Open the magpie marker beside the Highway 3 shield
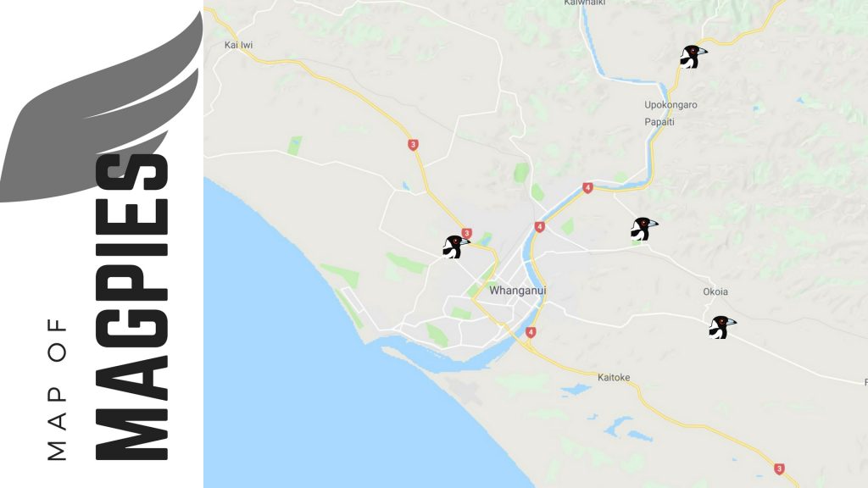Screen dimensions: 868x488 tap(456, 247)
